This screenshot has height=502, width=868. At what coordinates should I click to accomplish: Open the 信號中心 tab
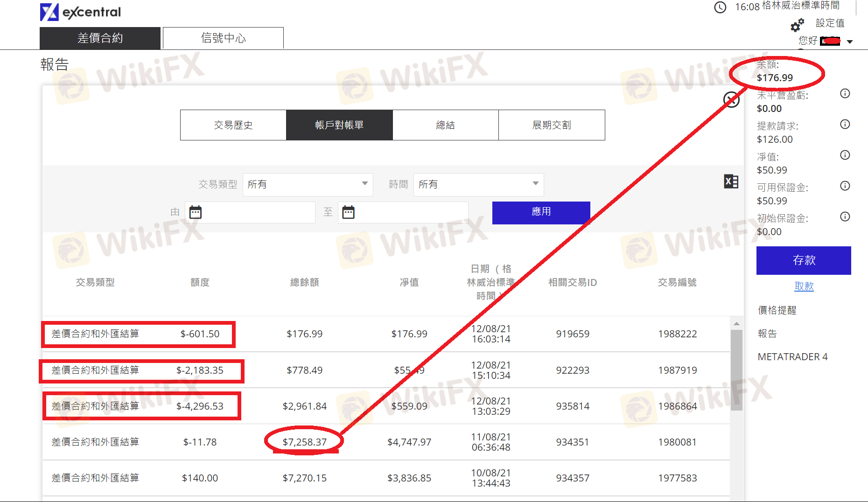[223, 38]
